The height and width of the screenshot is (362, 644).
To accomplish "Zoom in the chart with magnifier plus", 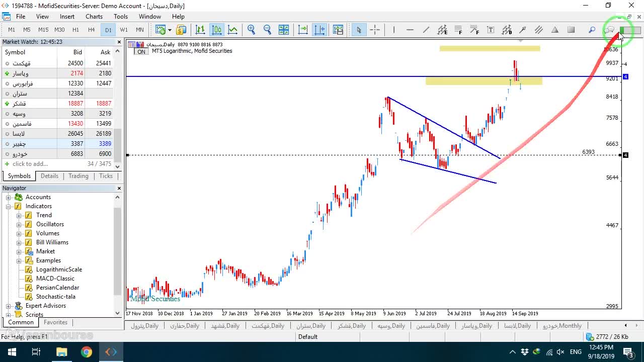I will [x=251, y=30].
